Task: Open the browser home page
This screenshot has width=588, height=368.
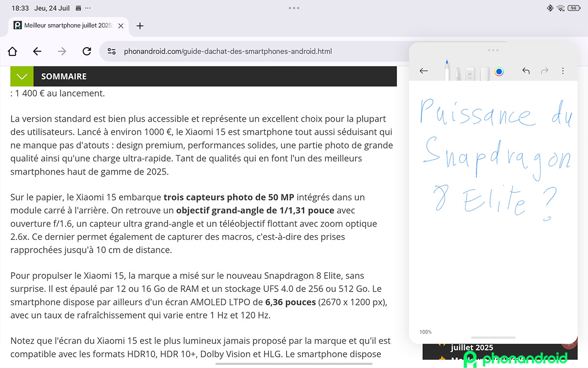Action: coord(13,51)
